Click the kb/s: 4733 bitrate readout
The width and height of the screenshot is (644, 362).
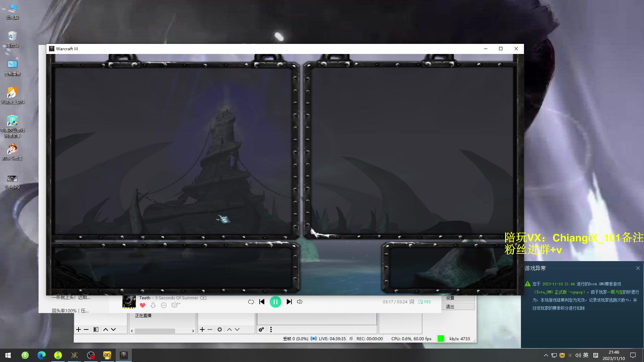[460, 339]
